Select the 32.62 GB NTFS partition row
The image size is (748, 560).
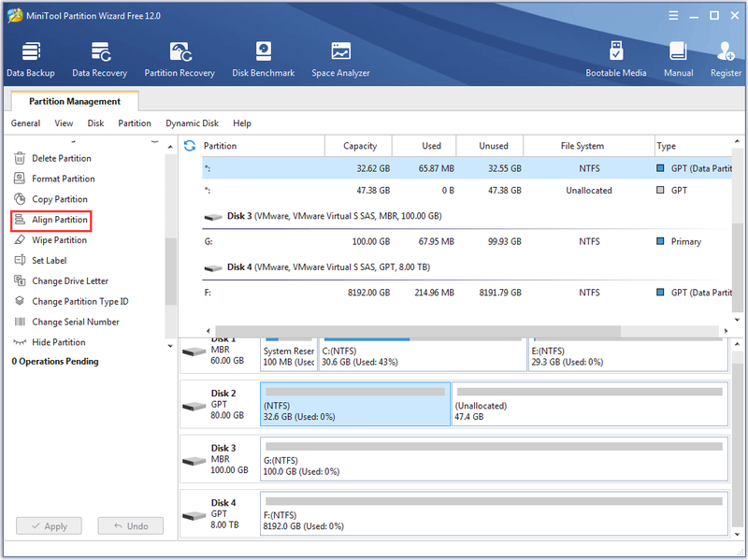467,168
